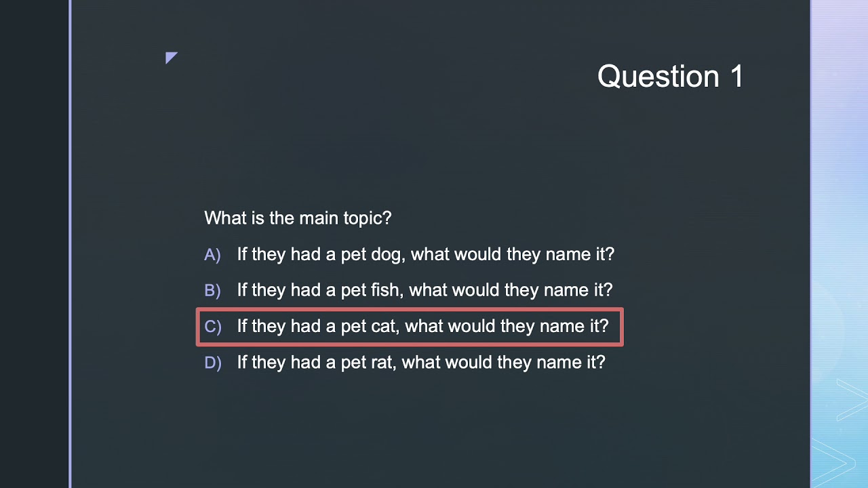Screen dimensions: 868x488
Task: Click the lavender vertical line on left
Action: coord(70,244)
